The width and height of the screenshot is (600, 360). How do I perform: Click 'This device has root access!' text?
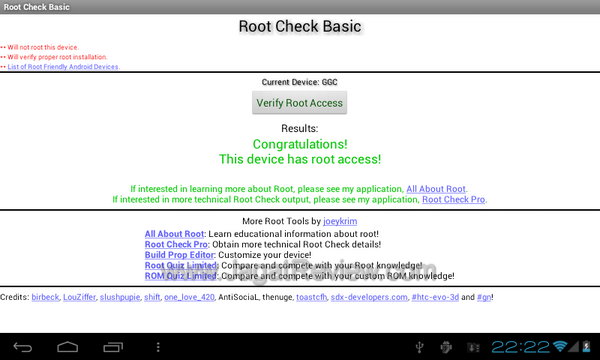coord(300,159)
